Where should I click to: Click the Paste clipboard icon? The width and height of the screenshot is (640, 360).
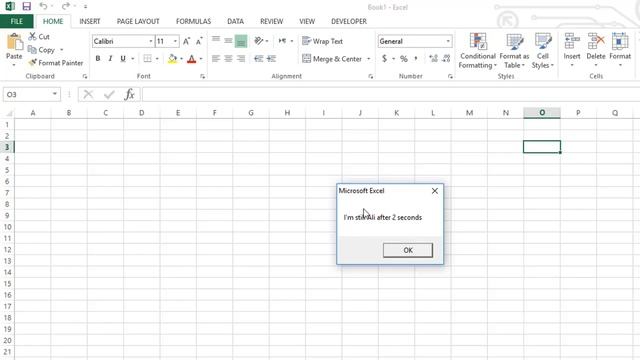point(14,42)
